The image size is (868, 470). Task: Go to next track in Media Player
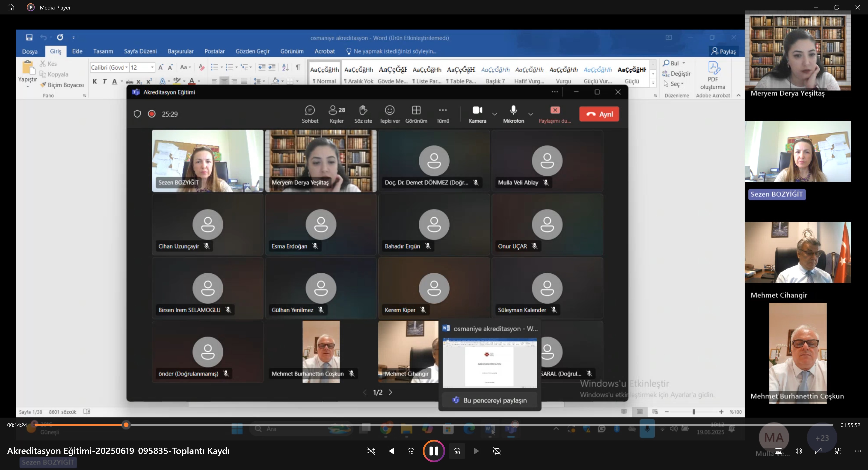point(477,451)
